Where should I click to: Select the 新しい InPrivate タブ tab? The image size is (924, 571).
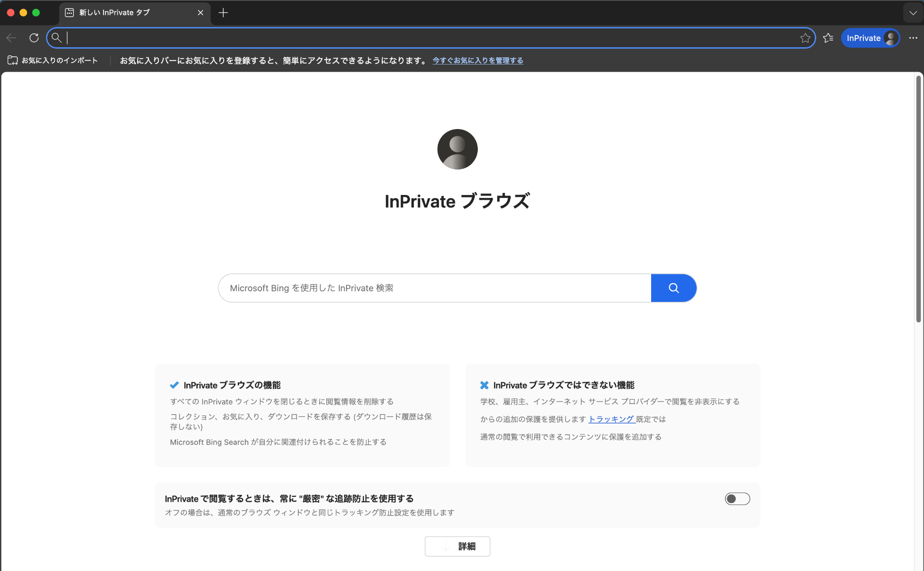coord(125,13)
